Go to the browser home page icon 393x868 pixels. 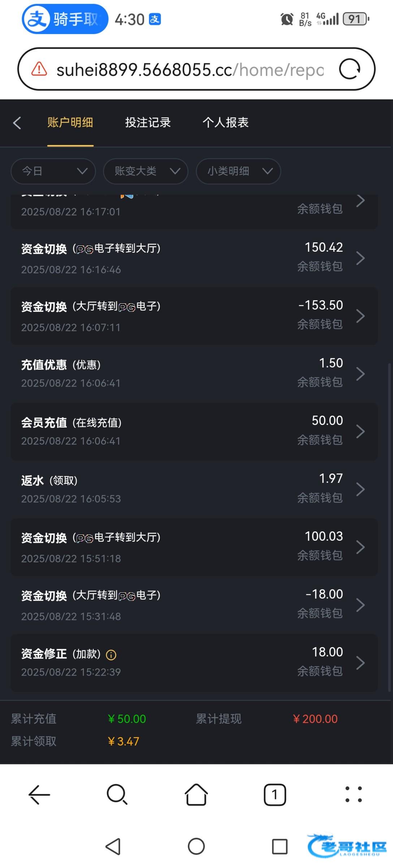[x=196, y=795]
